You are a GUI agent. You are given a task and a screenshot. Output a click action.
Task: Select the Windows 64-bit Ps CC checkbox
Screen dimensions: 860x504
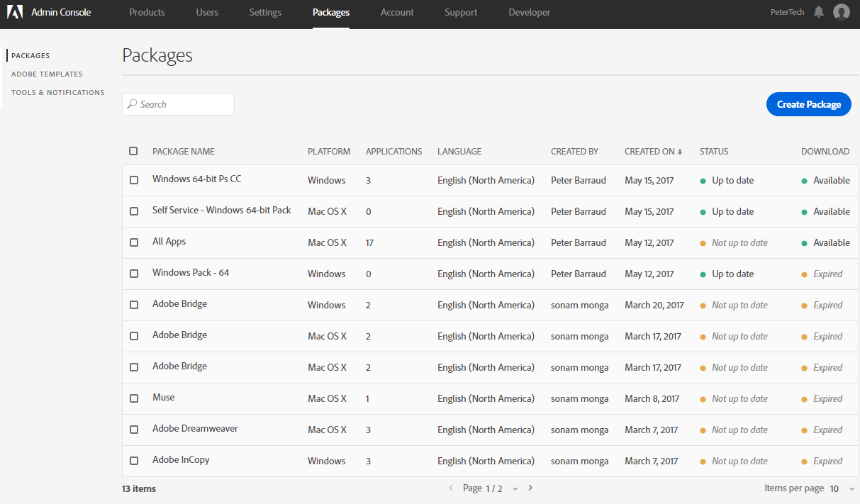134,180
